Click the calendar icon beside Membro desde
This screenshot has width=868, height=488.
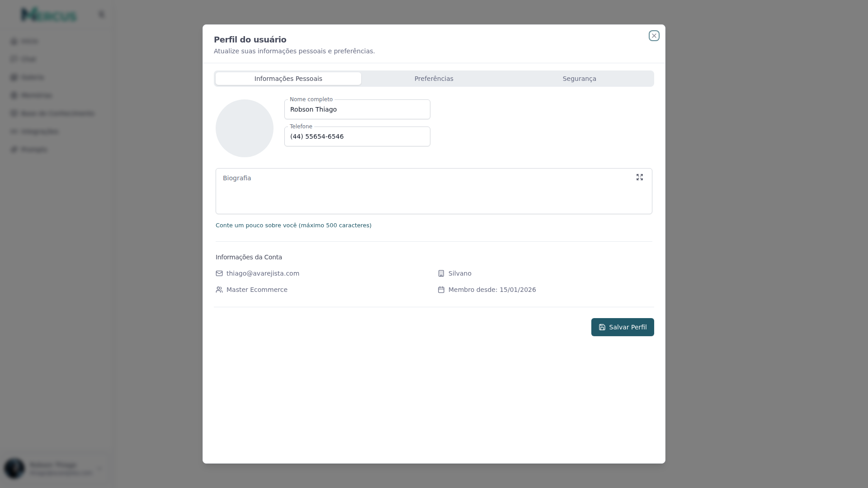point(441,290)
